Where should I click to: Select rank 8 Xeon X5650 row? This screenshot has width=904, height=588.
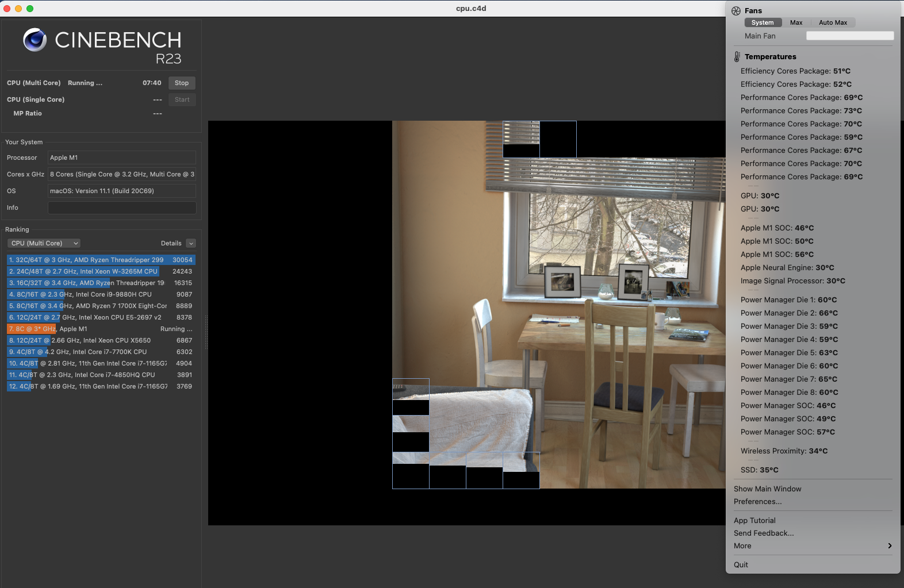pos(101,340)
